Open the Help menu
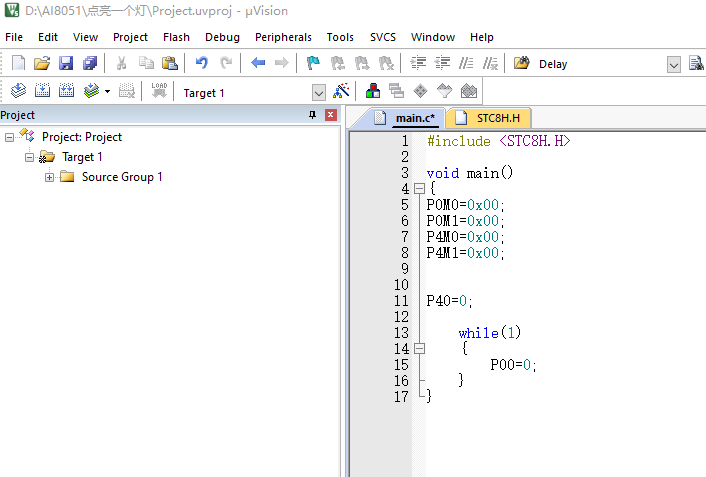Screen dimensions: 706x477 pos(482,37)
